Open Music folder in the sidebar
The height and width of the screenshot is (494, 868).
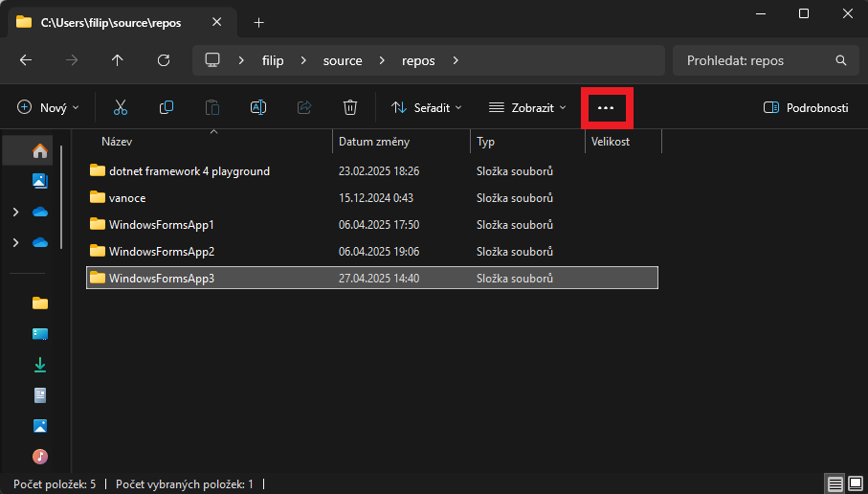[x=39, y=456]
